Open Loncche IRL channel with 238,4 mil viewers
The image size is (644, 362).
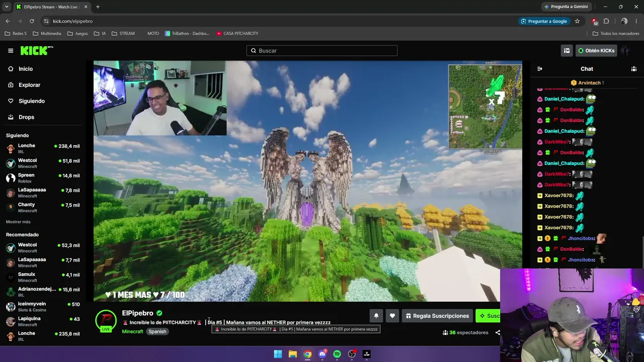43,149
